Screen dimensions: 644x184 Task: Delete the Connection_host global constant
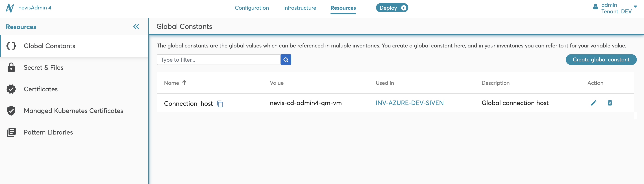610,103
